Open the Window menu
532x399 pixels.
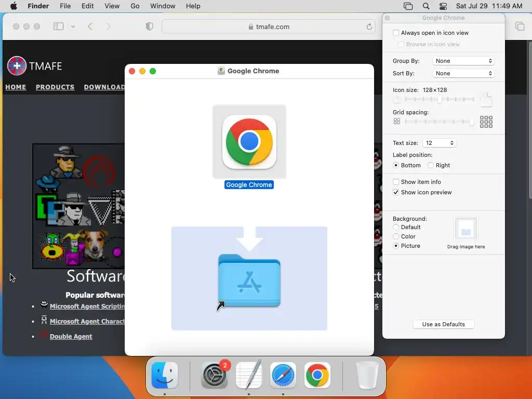pyautogui.click(x=163, y=6)
